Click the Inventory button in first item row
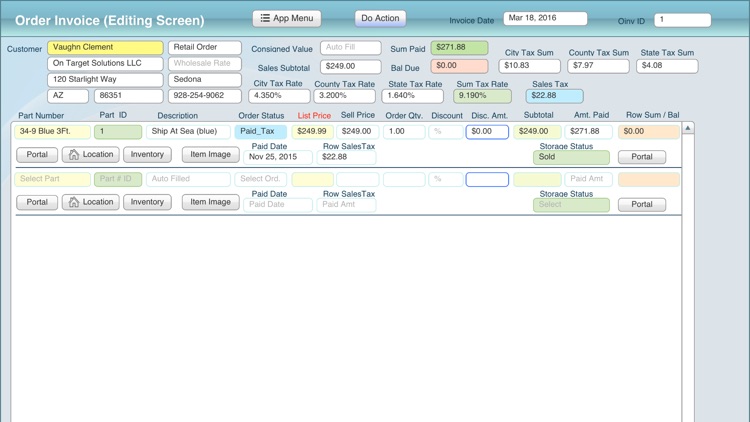This screenshot has width=750, height=422. [x=147, y=155]
